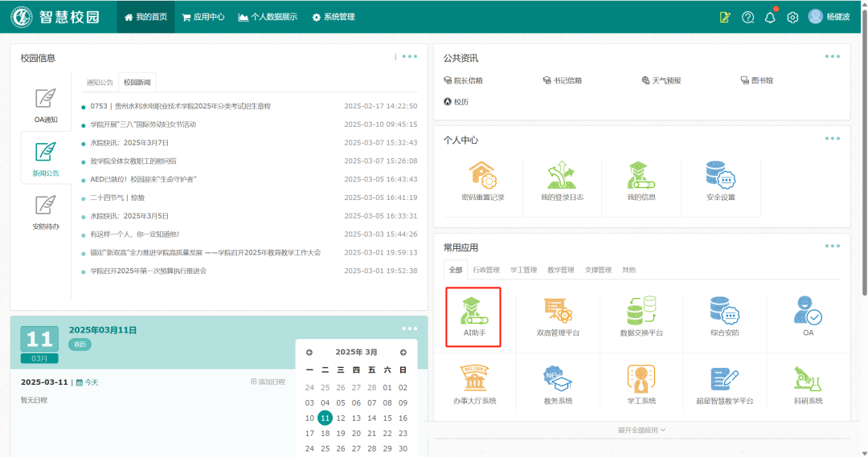Go to previous month in calendar
Screen dimensions: 868x457
[x=309, y=353]
